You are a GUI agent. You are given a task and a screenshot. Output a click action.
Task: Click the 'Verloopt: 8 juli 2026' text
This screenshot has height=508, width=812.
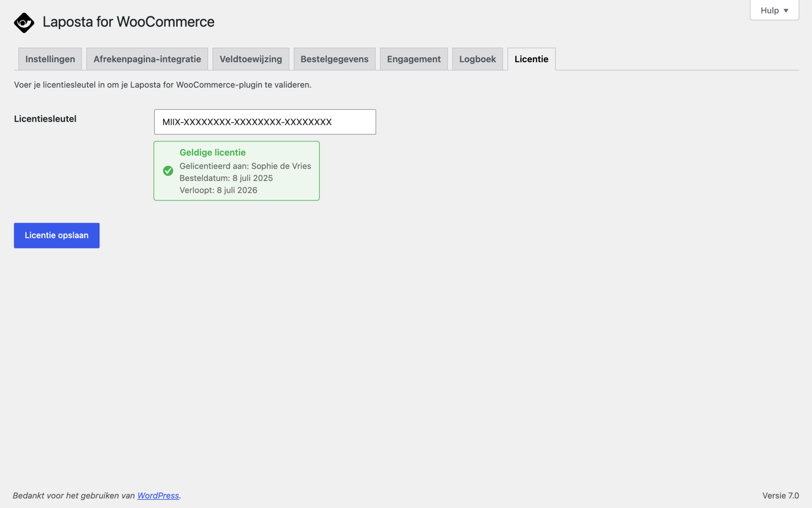(218, 190)
